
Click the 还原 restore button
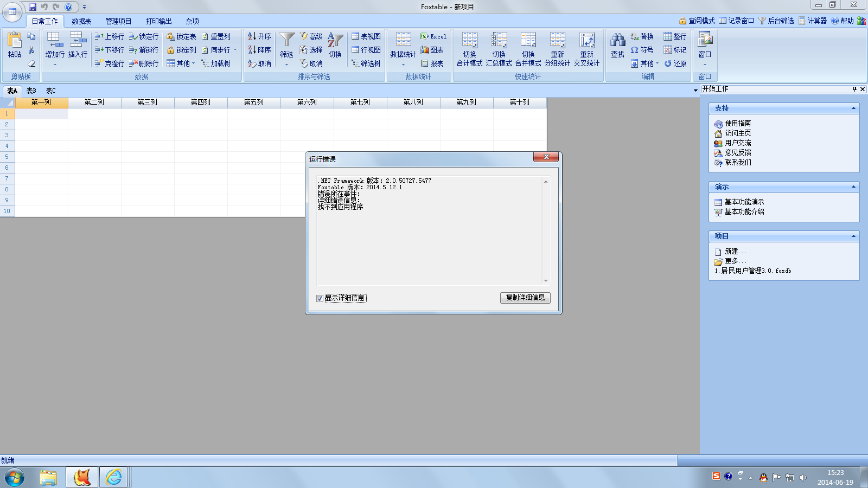[675, 63]
